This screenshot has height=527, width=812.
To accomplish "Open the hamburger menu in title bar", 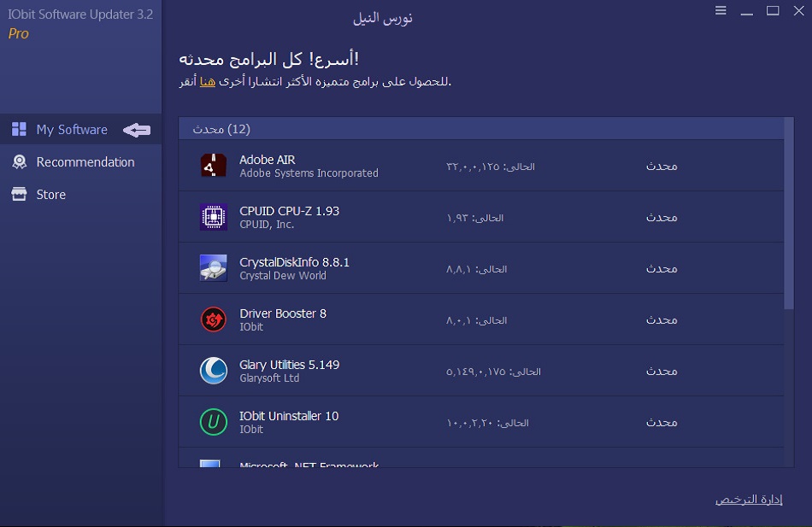I will click(x=721, y=11).
